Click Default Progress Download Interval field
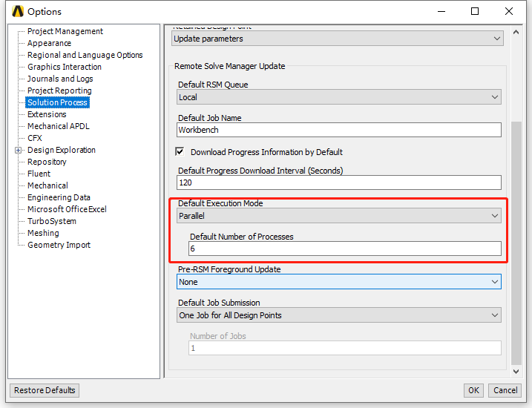 (338, 182)
